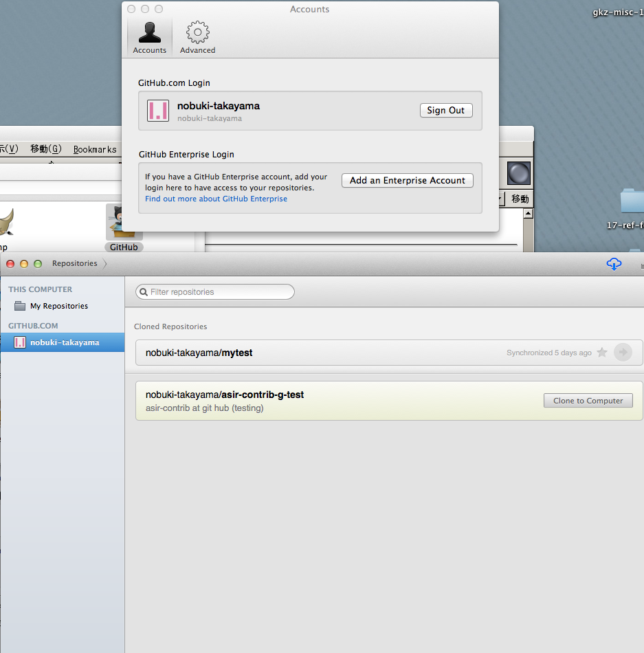Click Clone to Computer for asir-contrib-g-test
644x653 pixels.
pos(588,401)
